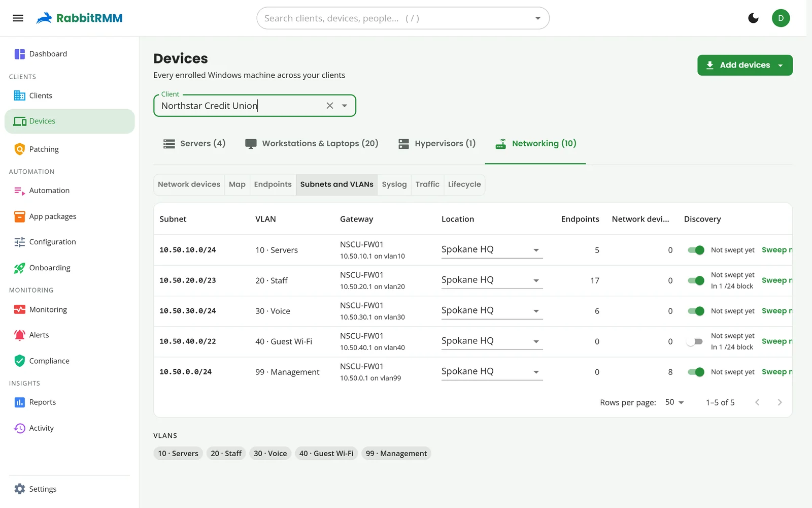Toggle discovery for 10.50.10.0/24 subnet
Image resolution: width=812 pixels, height=508 pixels.
coord(696,250)
